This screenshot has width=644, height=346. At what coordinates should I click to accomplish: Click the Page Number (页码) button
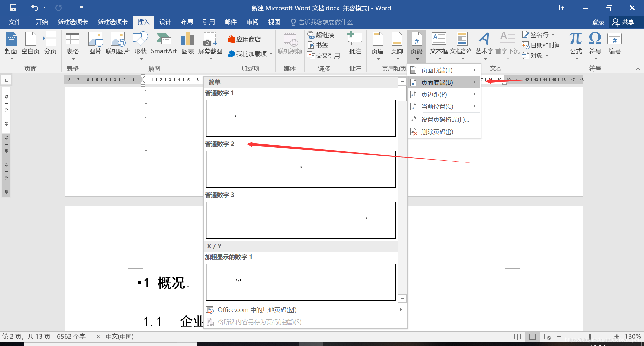tap(417, 46)
